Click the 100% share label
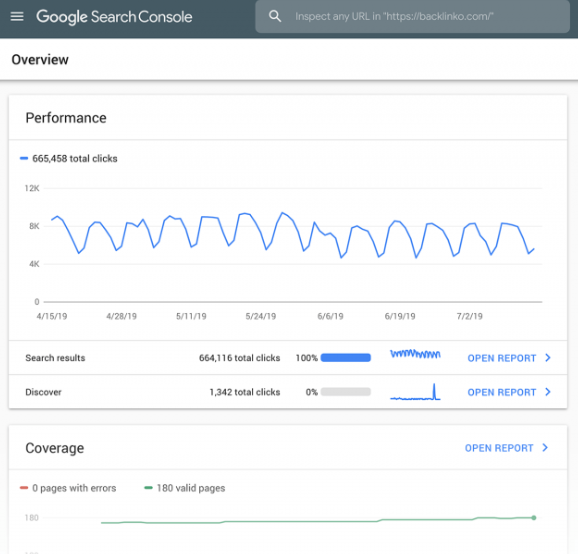 tap(307, 358)
